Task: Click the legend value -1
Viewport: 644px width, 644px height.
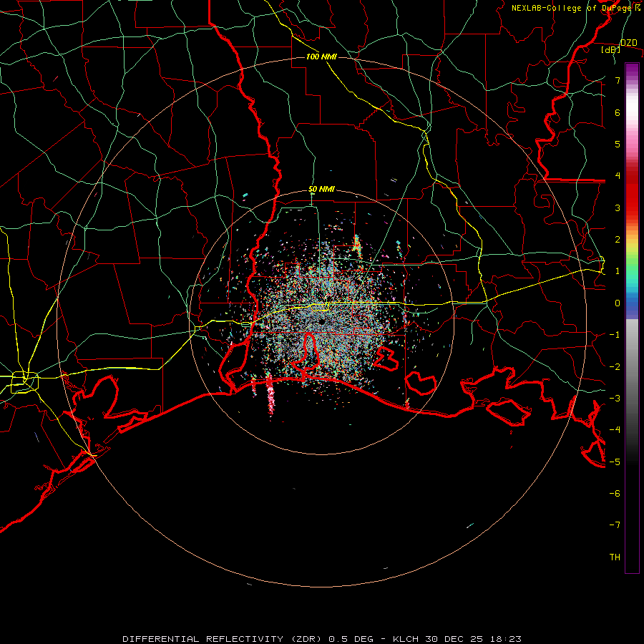Action: coord(615,335)
